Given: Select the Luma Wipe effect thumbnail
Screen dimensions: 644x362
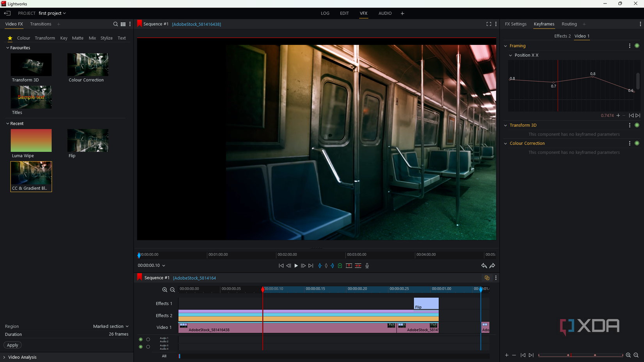Looking at the screenshot, I should coord(31,141).
